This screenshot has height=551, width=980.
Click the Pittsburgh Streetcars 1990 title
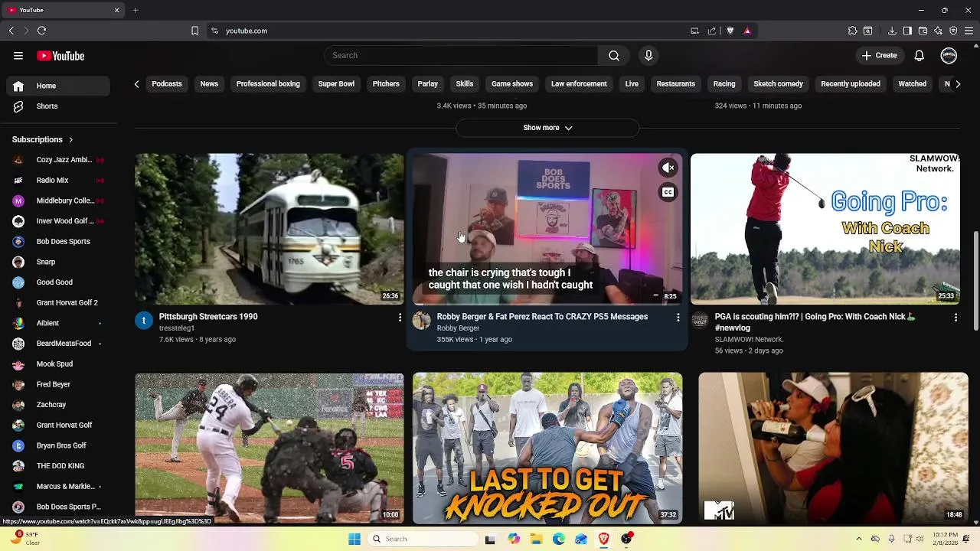tap(208, 317)
